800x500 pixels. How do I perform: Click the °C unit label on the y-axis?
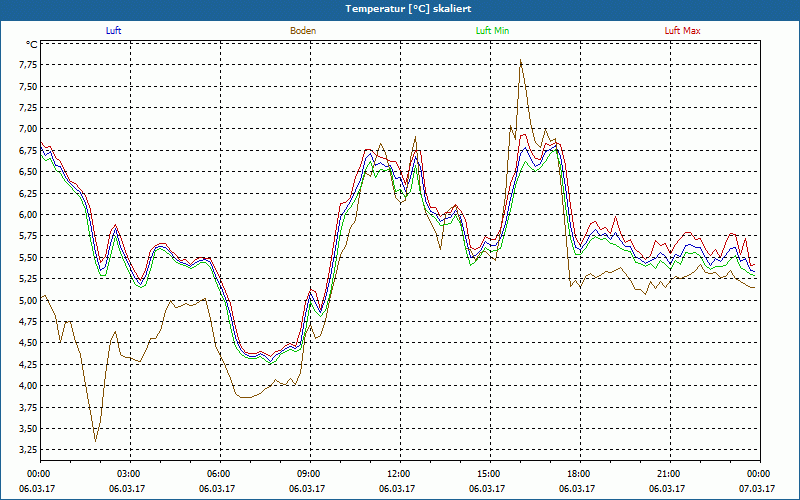(x=32, y=45)
